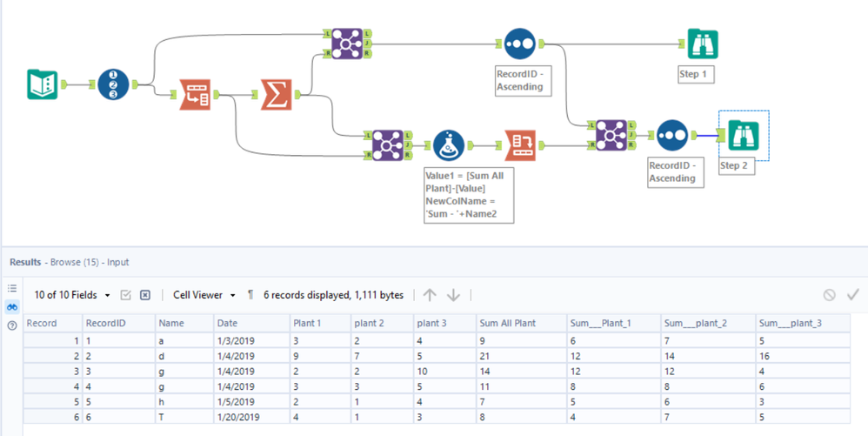Select the Summarize sigma tool
The height and width of the screenshot is (436, 868).
click(x=277, y=95)
